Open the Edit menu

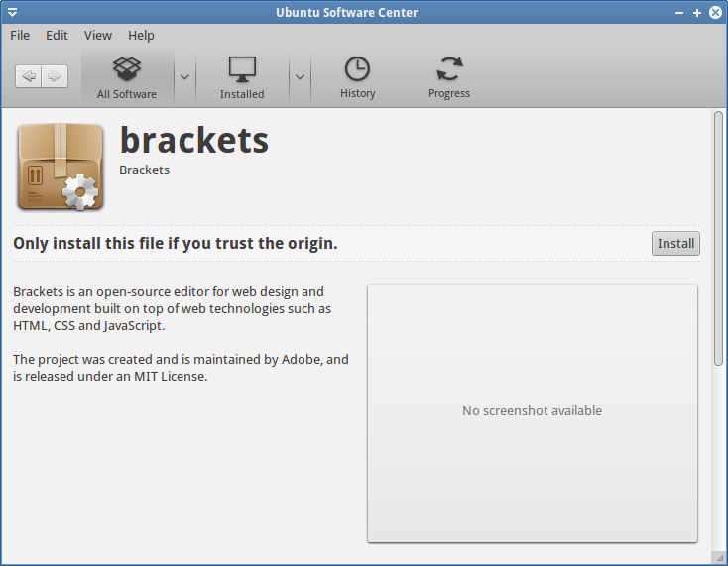57,36
